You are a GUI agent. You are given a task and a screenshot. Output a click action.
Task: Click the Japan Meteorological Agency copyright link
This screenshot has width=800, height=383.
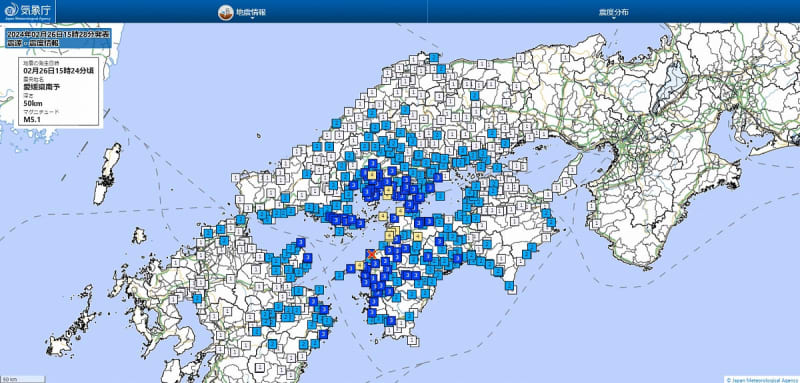(762, 379)
